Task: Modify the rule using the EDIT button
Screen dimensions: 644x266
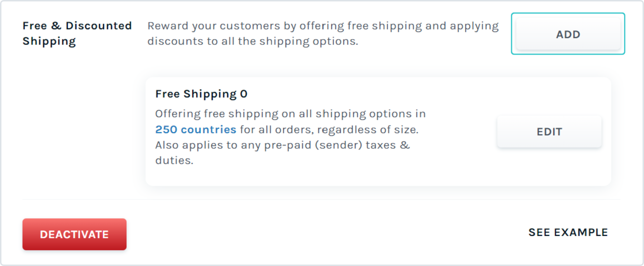Action: point(549,132)
